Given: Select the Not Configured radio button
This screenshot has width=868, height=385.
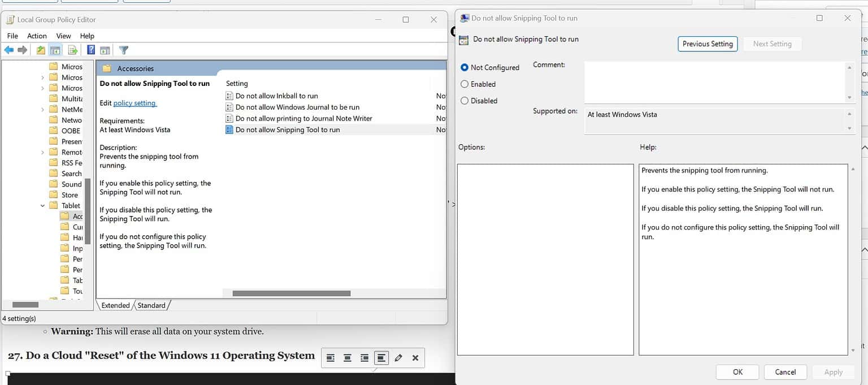Looking at the screenshot, I should click(x=465, y=67).
